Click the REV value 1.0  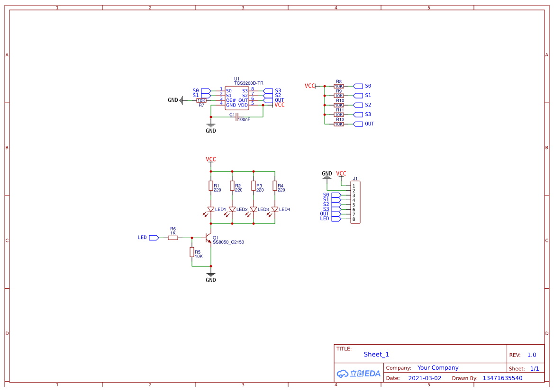tap(532, 355)
